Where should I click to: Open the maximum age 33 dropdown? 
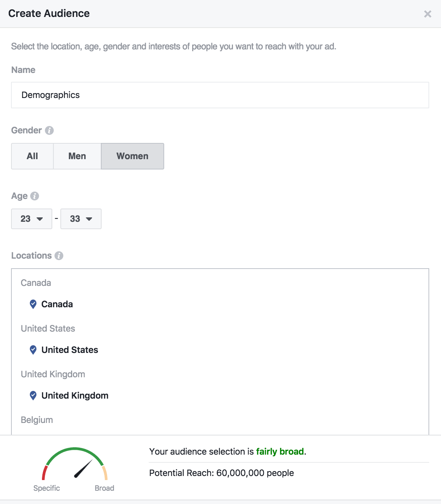coord(81,219)
